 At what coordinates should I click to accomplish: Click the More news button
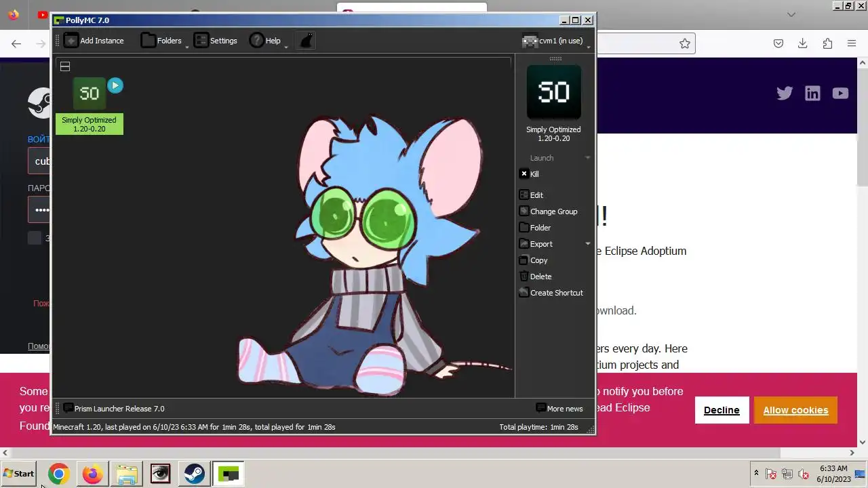559,409
